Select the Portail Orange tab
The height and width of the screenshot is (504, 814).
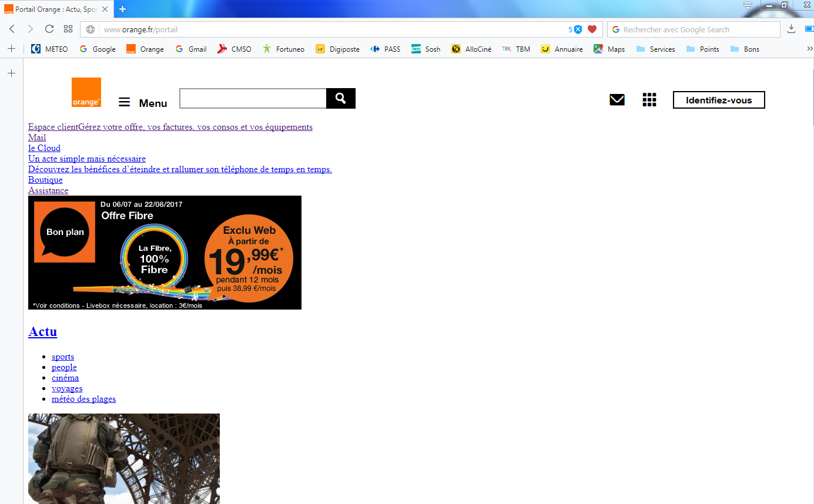point(56,9)
